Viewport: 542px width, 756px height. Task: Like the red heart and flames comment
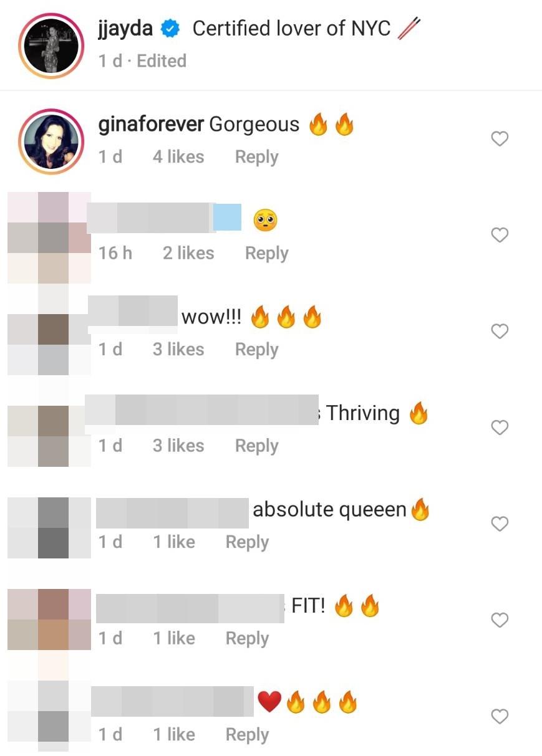500,717
